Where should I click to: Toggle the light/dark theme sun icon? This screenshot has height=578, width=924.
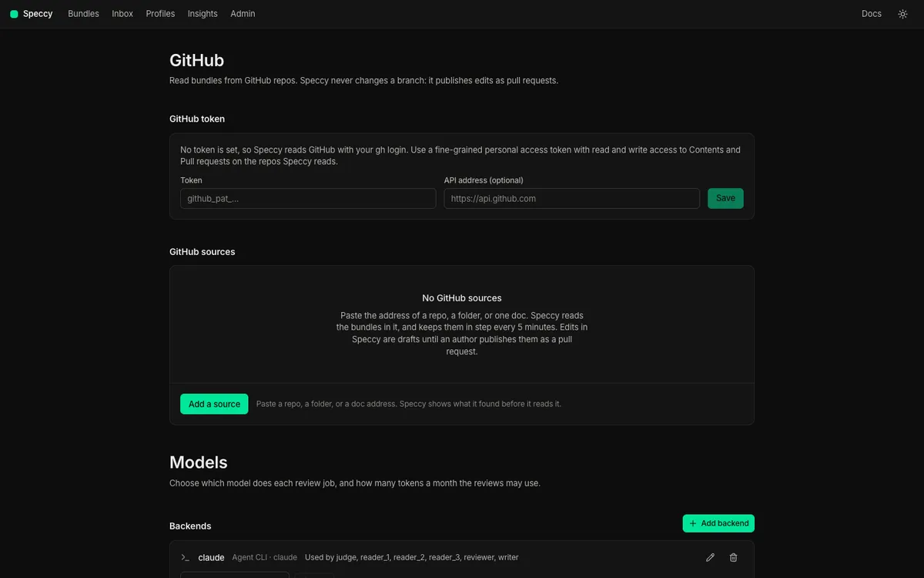coord(902,14)
